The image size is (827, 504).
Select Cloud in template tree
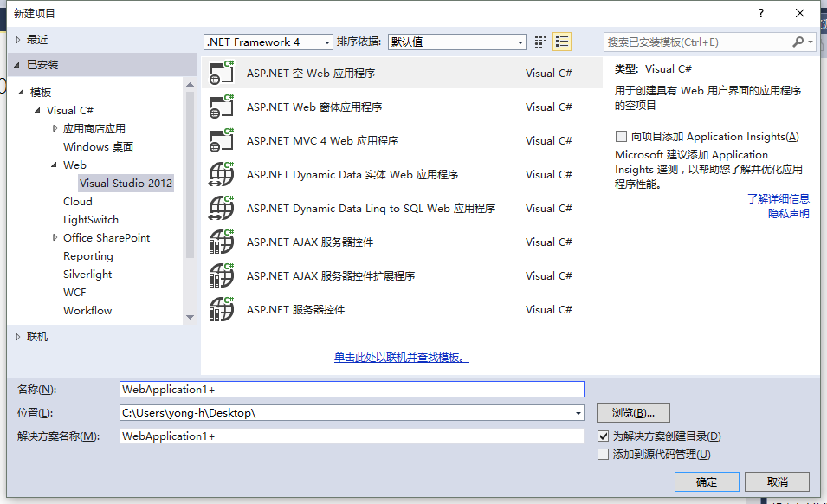pyautogui.click(x=78, y=202)
